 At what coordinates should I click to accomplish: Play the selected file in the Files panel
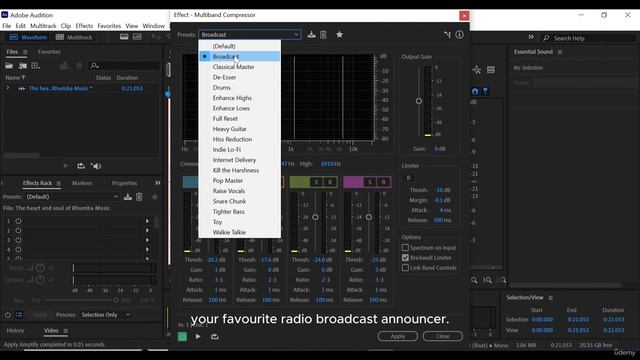coord(66,166)
